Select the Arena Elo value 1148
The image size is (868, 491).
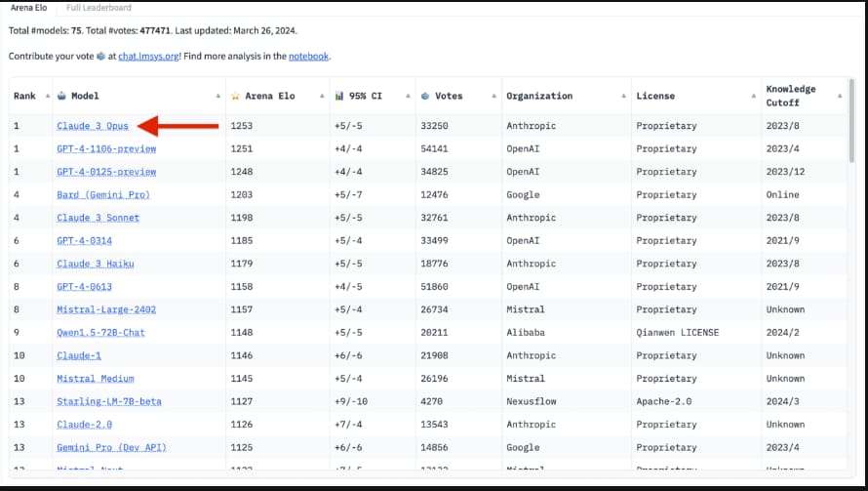(241, 333)
